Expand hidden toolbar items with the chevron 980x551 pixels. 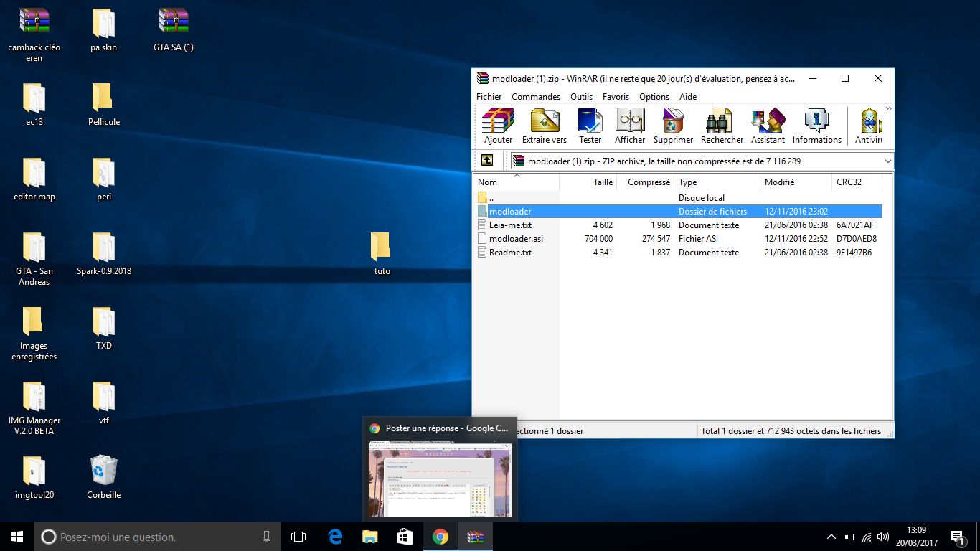point(888,109)
